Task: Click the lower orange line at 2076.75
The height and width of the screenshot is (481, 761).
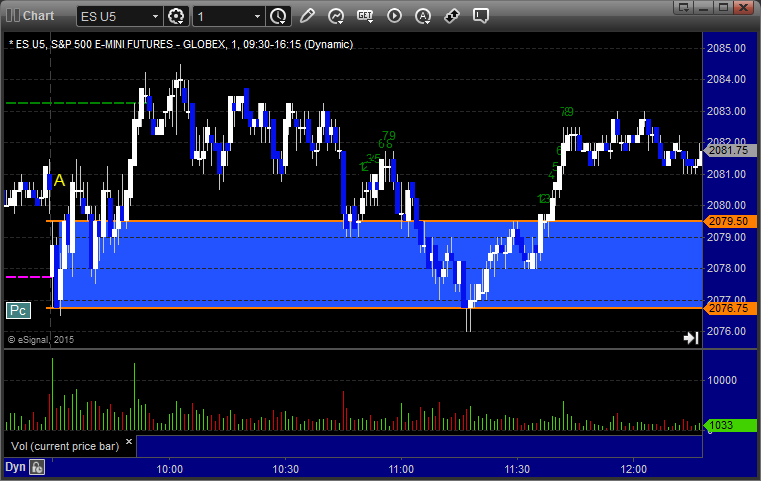Action: (x=374, y=308)
